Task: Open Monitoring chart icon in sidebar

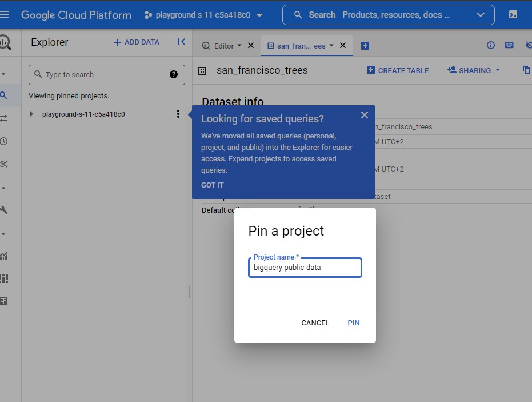Action: [4, 256]
